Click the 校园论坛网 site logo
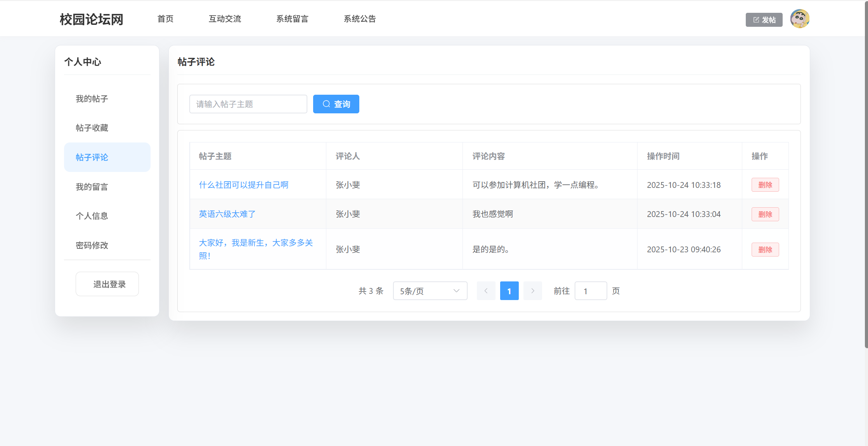 (x=92, y=19)
